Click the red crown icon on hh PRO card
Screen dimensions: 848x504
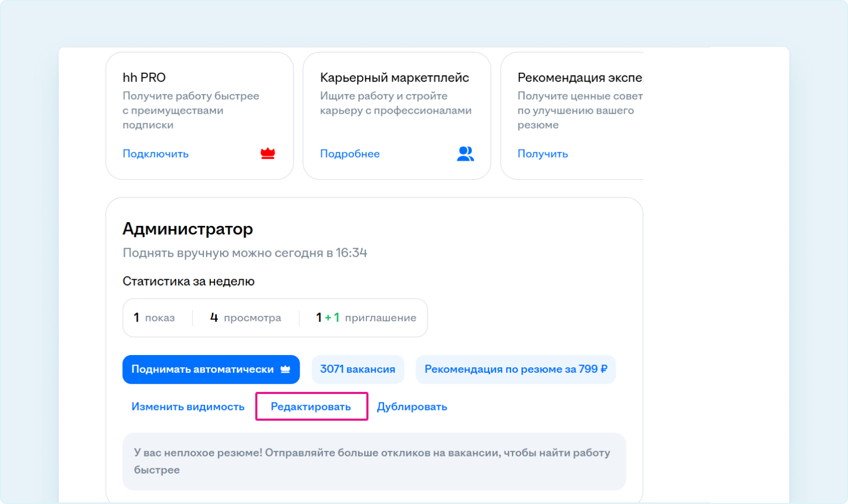(x=268, y=154)
